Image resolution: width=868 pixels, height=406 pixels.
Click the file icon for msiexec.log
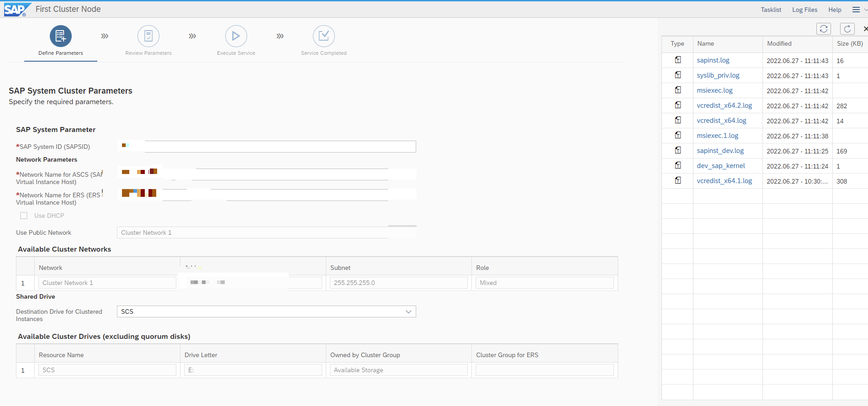678,90
